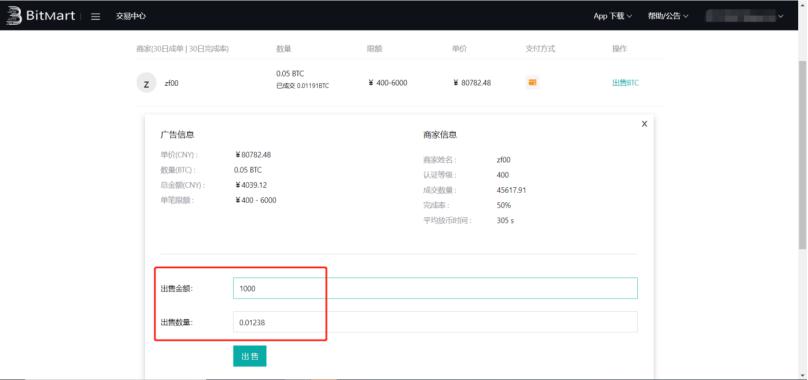The width and height of the screenshot is (808, 380).
Task: Click the BitMart logo
Action: 41,16
